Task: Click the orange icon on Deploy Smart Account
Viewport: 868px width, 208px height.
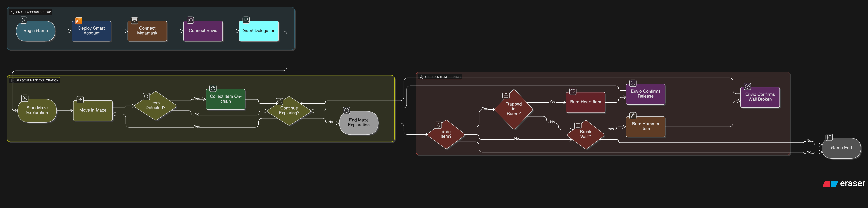Action: 78,21
